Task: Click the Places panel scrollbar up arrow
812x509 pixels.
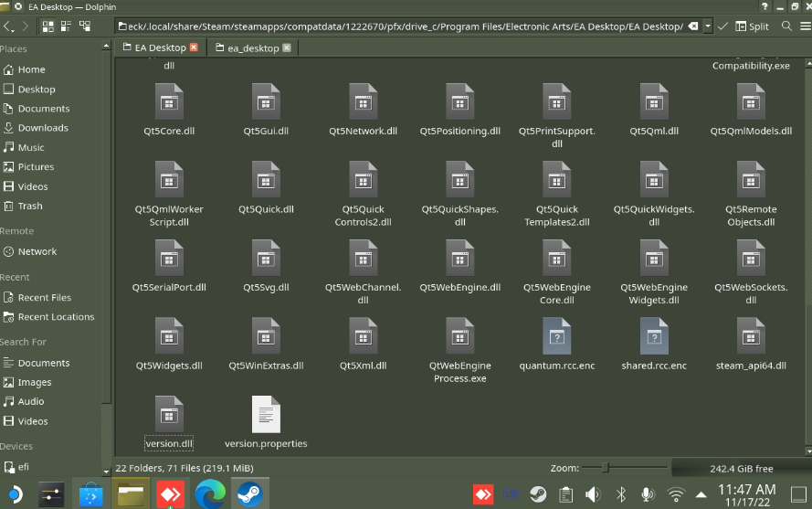Action: (x=106, y=46)
